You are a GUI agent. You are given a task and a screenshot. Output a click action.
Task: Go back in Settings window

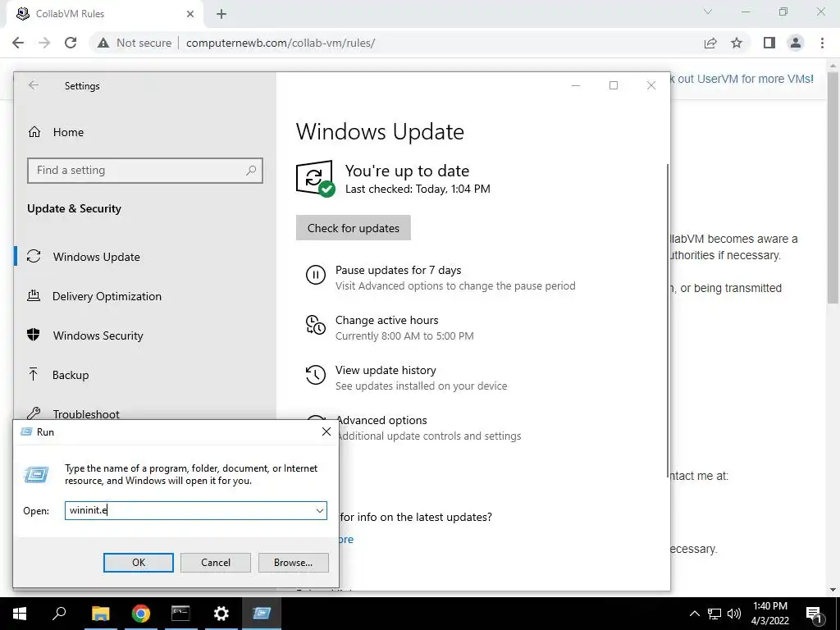(x=34, y=85)
